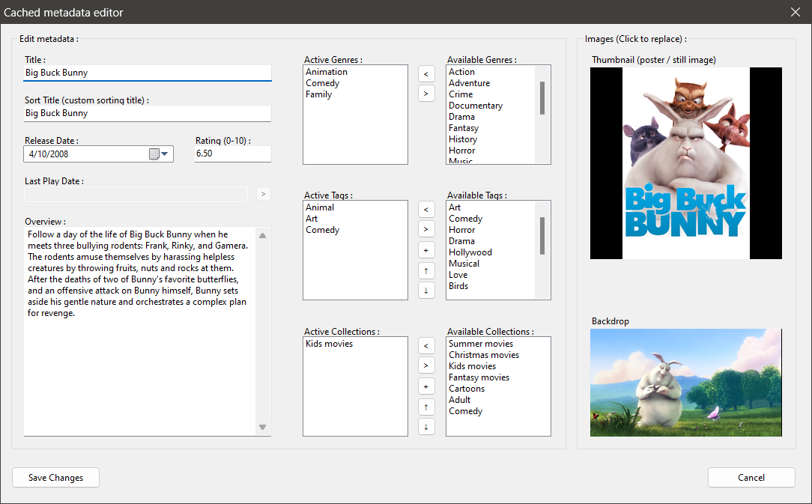Select Kids movies in Available Collections
The height and width of the screenshot is (504, 812).
point(472,366)
